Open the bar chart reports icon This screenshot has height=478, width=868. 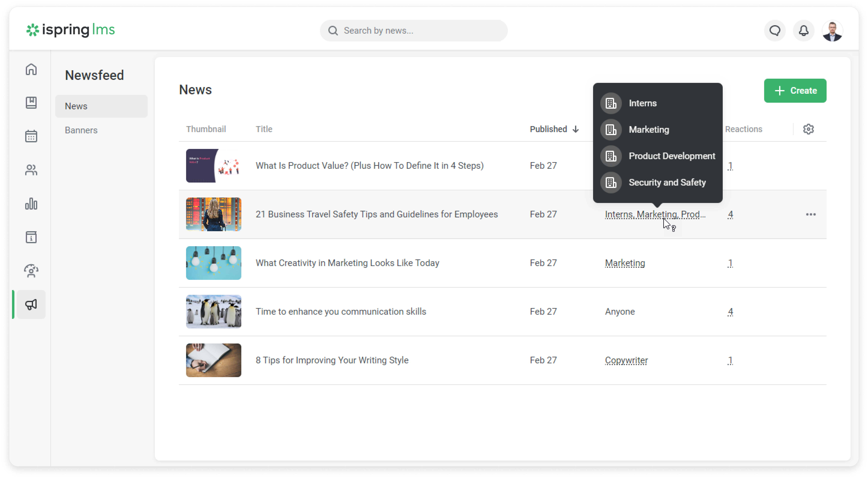(31, 204)
